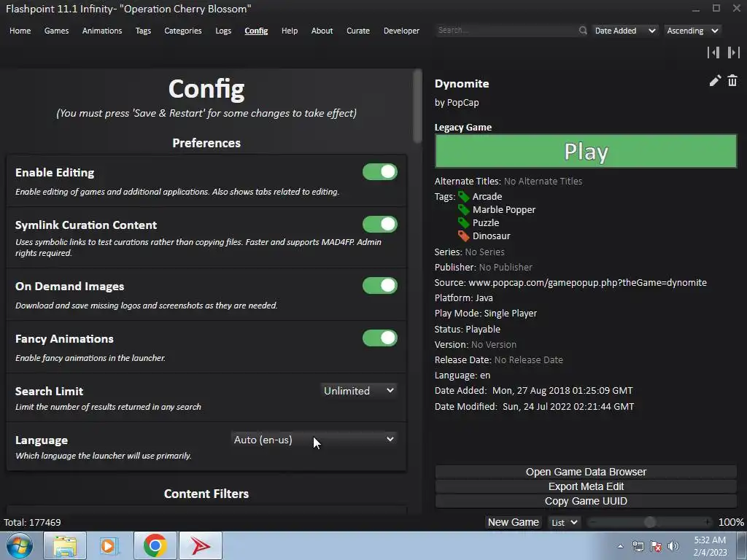
Task: Click the Arcade tag link
Action: 487,197
